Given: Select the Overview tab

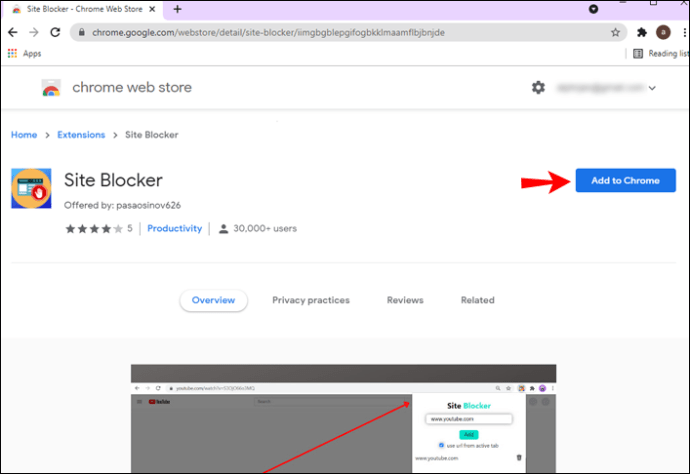Looking at the screenshot, I should [213, 300].
